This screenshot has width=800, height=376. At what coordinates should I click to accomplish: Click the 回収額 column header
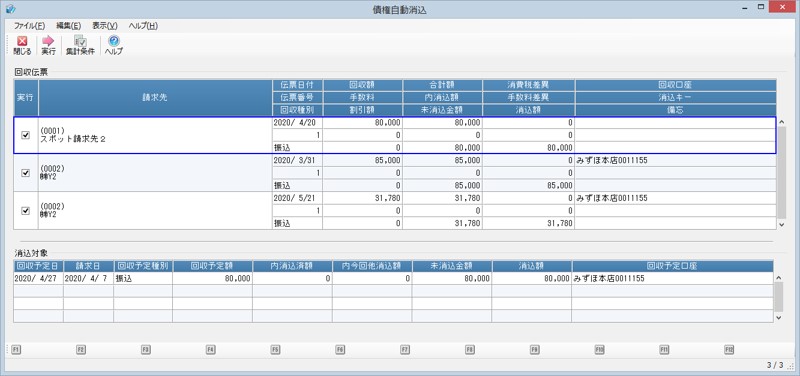tap(362, 85)
